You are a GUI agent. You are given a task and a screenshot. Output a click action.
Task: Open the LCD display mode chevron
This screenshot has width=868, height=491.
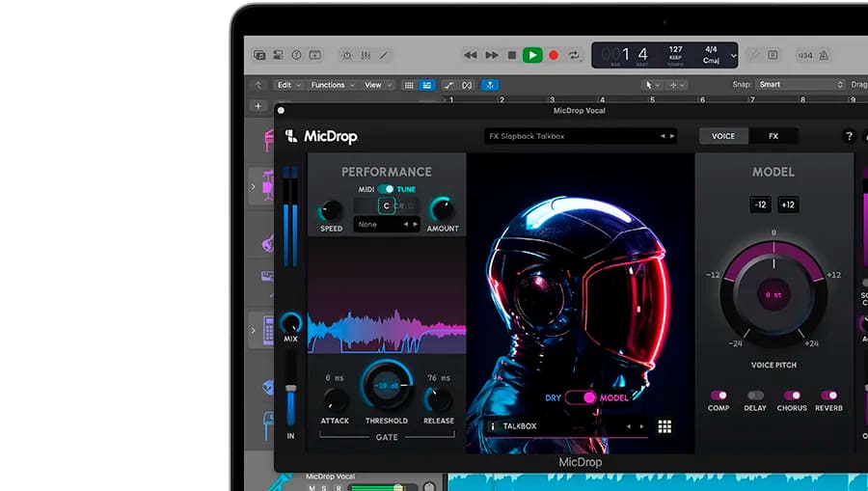(x=733, y=55)
